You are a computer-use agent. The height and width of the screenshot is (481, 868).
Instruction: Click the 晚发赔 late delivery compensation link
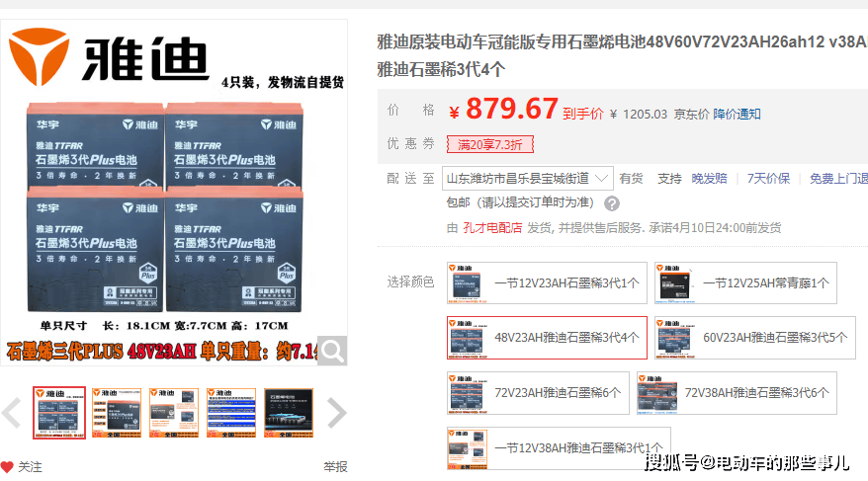pos(709,179)
